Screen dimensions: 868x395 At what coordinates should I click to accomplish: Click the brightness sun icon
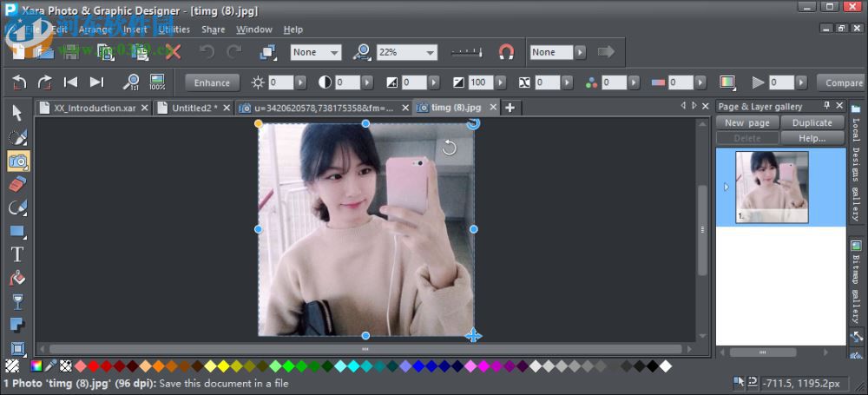(x=258, y=82)
